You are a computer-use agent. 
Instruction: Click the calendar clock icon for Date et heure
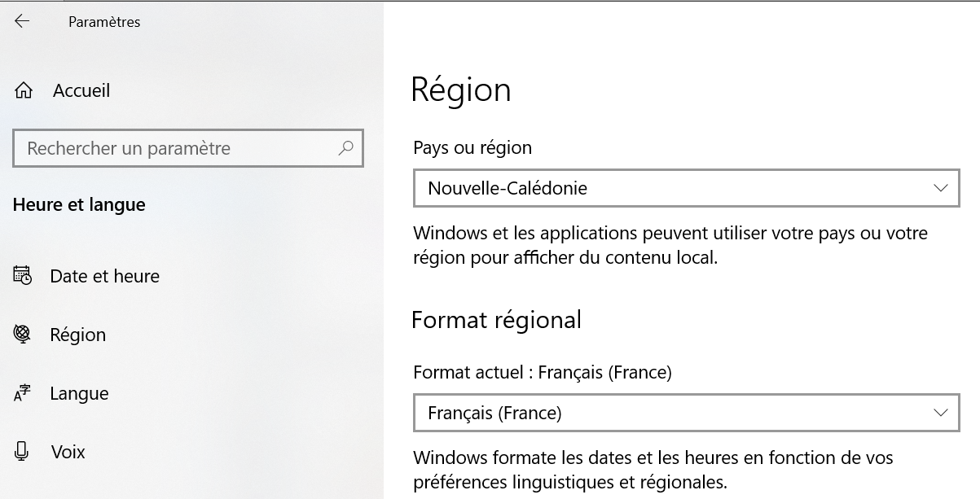click(23, 276)
